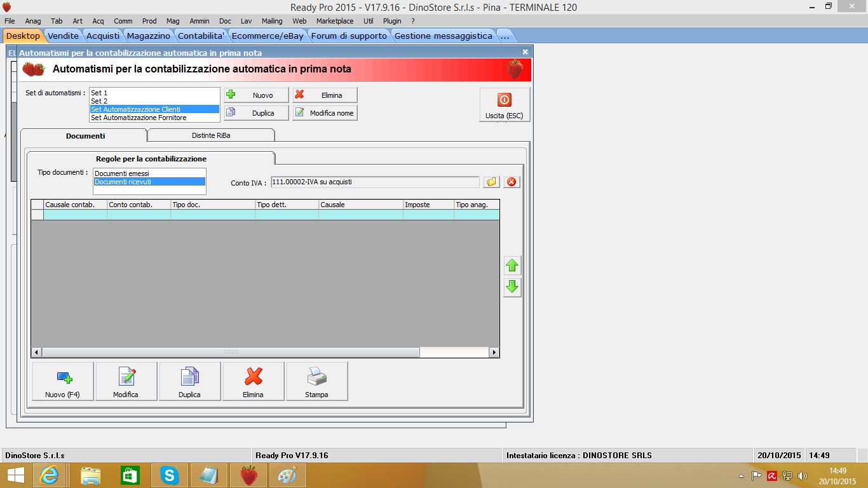Move rule down with green down arrow
The height and width of the screenshot is (488, 868).
click(512, 287)
